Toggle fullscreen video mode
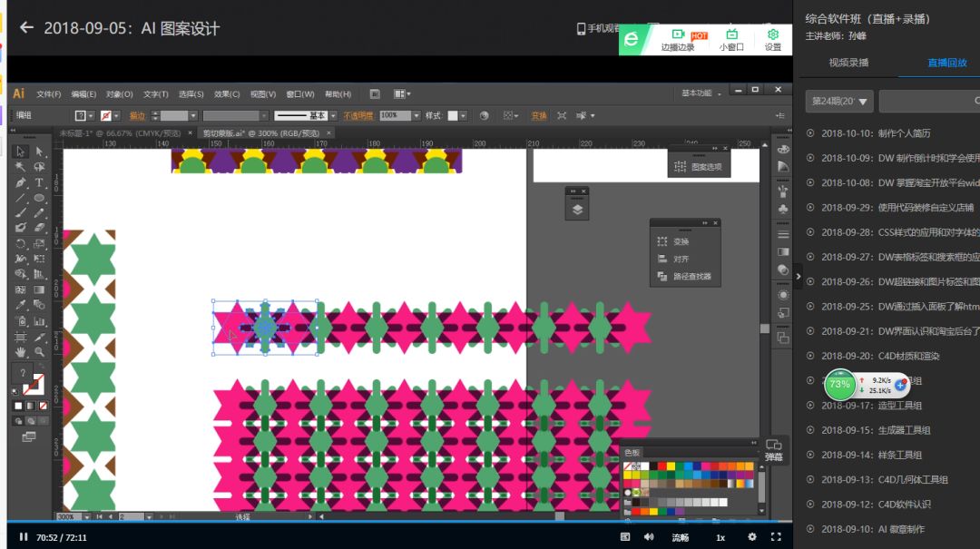Viewport: 980px width, 549px height. (776, 537)
